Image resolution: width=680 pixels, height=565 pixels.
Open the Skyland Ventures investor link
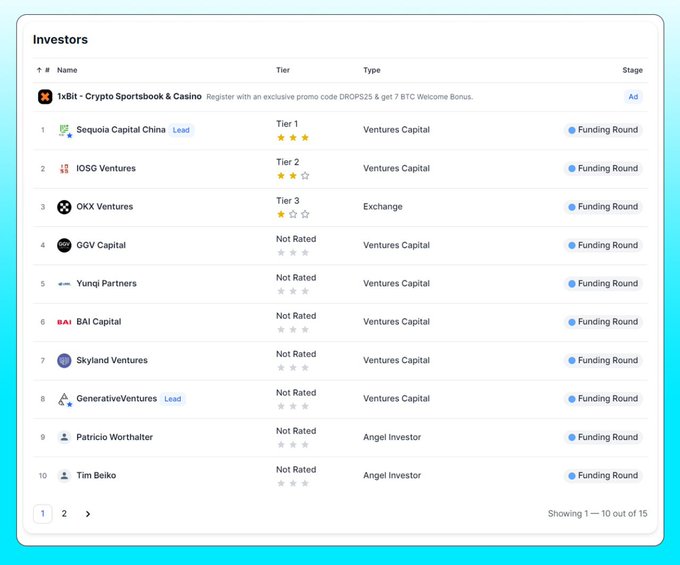112,360
